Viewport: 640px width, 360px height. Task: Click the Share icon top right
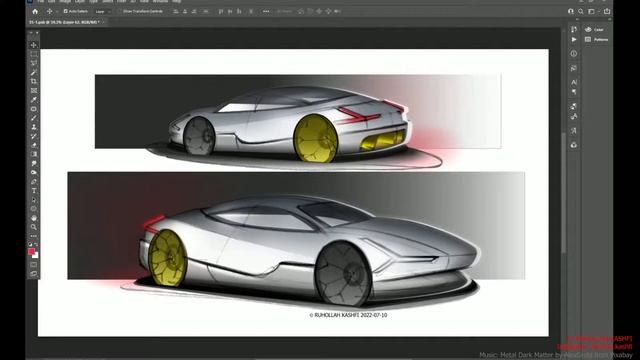[x=607, y=11]
